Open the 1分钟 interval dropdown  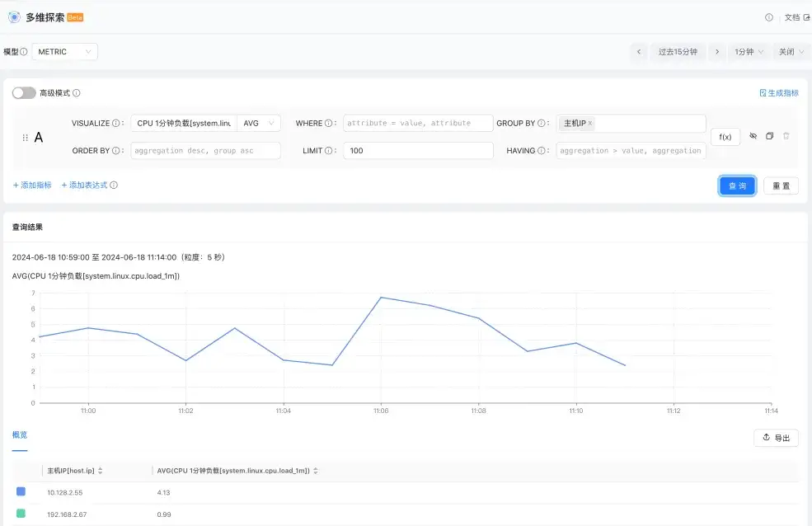tap(749, 52)
